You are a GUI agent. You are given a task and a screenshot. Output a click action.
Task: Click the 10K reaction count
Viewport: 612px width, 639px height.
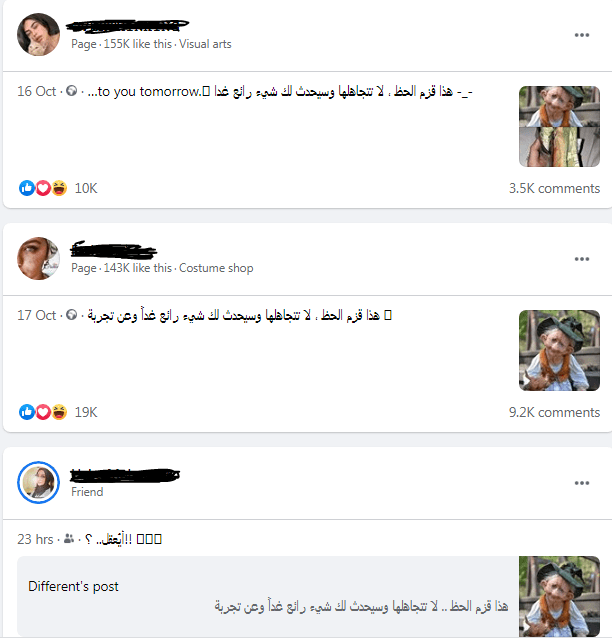pos(86,188)
